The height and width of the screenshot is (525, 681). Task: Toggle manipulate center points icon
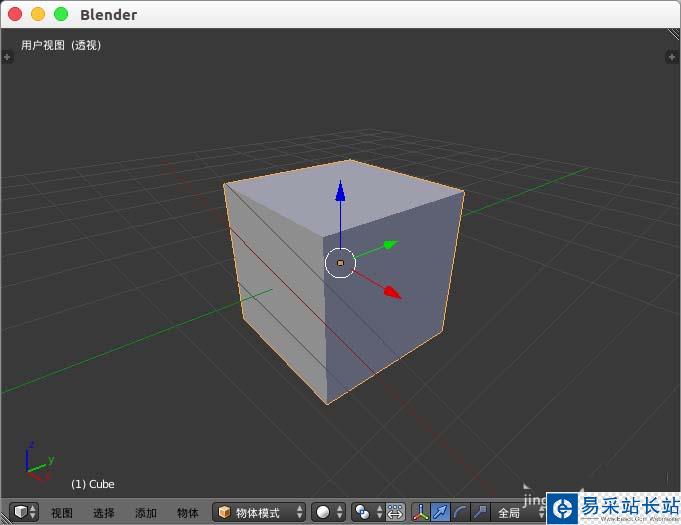[x=395, y=512]
